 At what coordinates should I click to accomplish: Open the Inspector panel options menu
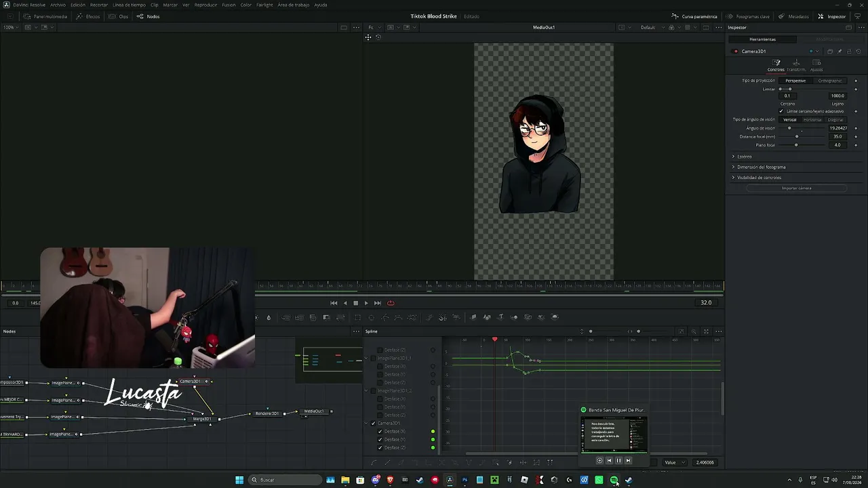(x=860, y=28)
